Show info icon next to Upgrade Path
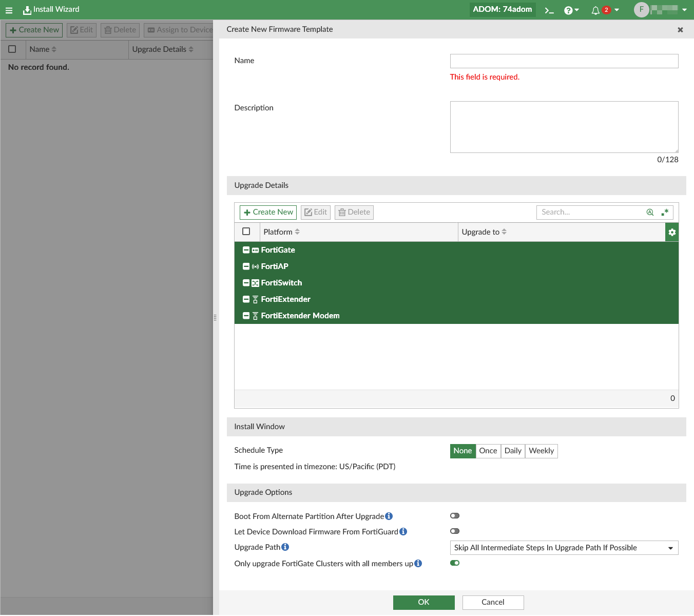 [285, 547]
